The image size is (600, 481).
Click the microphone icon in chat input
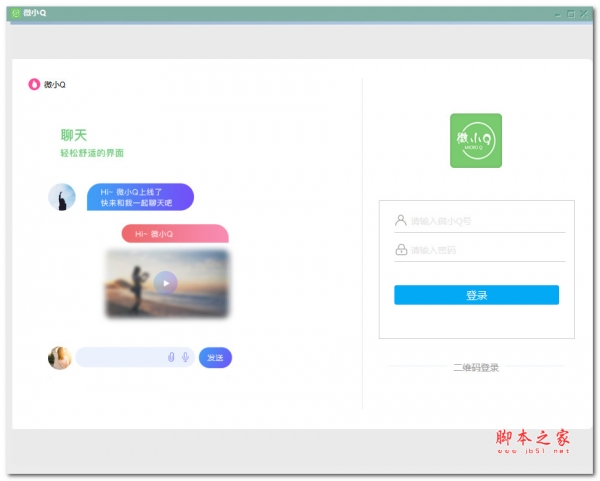click(185, 357)
